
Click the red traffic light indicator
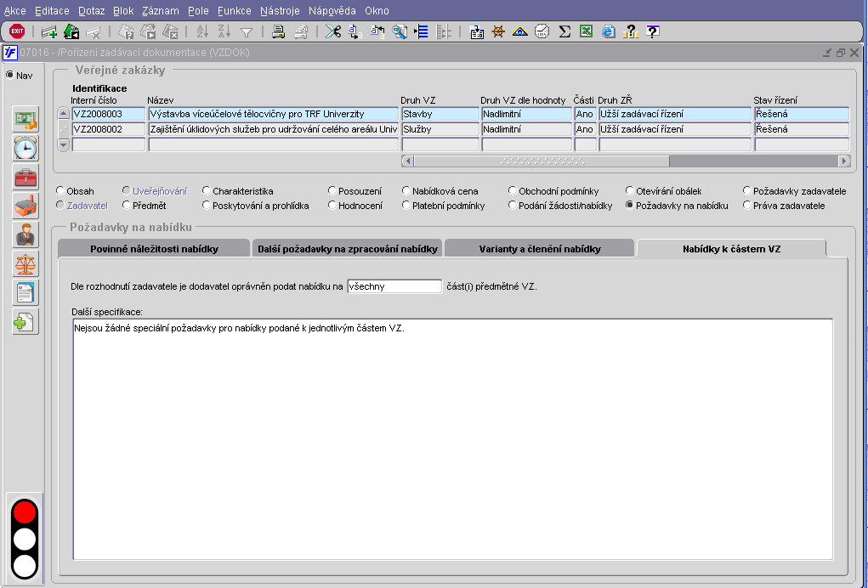pyautogui.click(x=25, y=512)
